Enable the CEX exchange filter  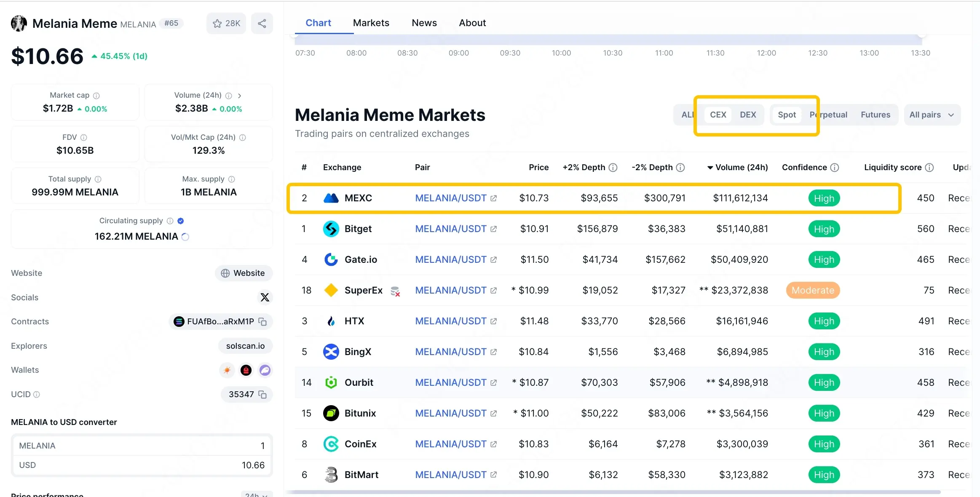point(718,115)
